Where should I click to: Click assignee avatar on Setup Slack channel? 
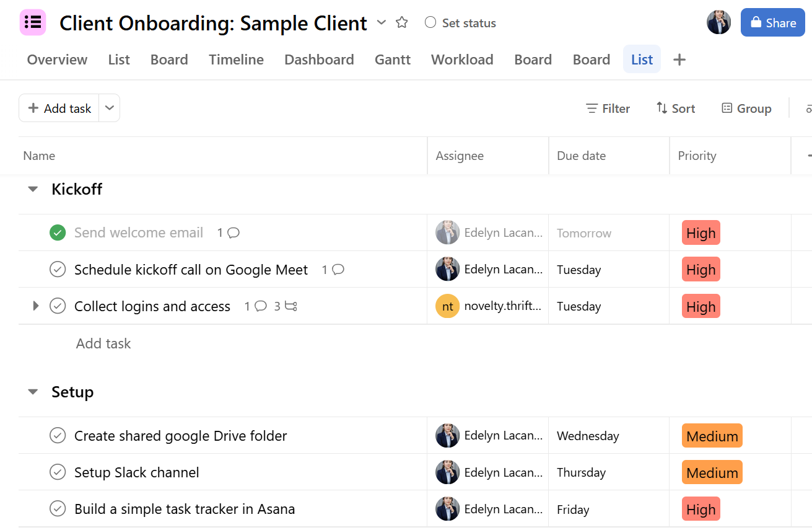coord(447,472)
